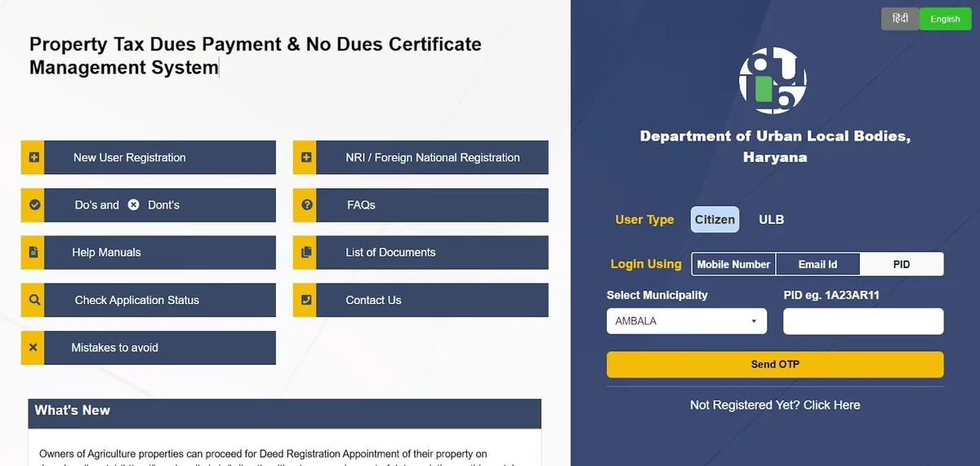
Task: Click the X icon beside Mistakes to avoid
Action: click(33, 347)
